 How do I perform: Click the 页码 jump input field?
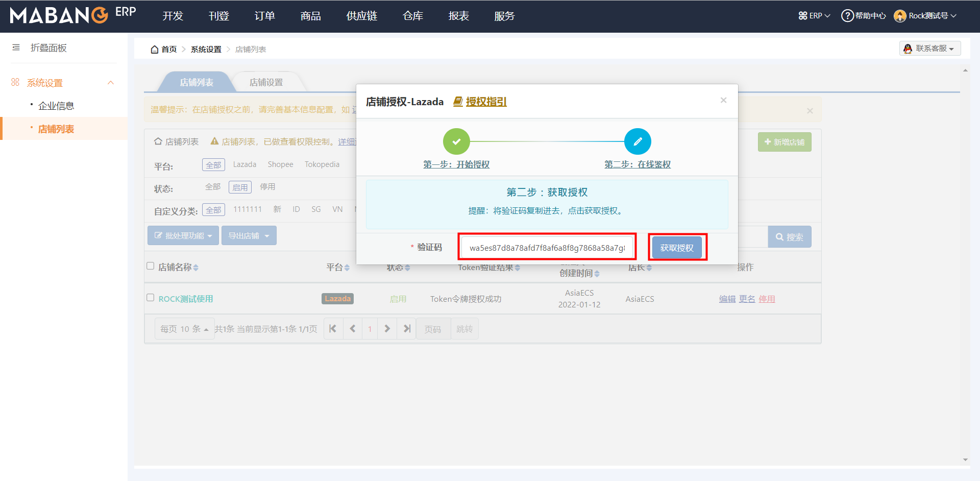(433, 329)
